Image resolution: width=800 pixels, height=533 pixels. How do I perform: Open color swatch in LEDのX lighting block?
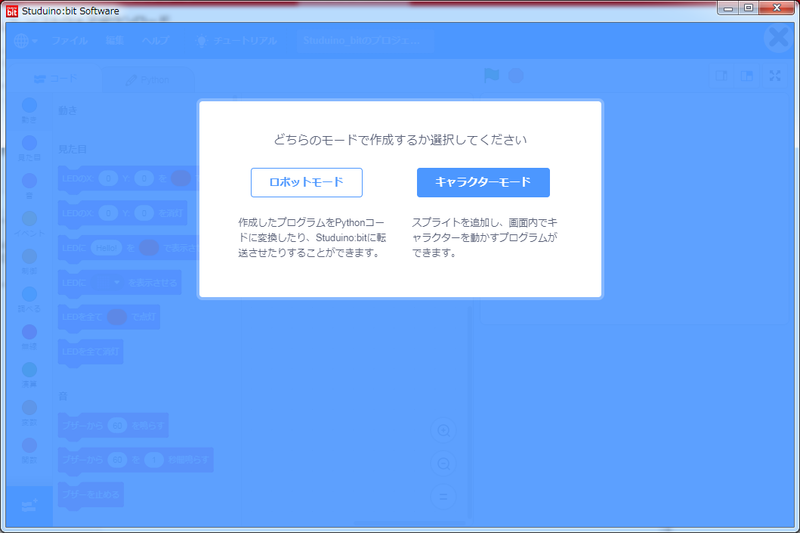coord(181,178)
